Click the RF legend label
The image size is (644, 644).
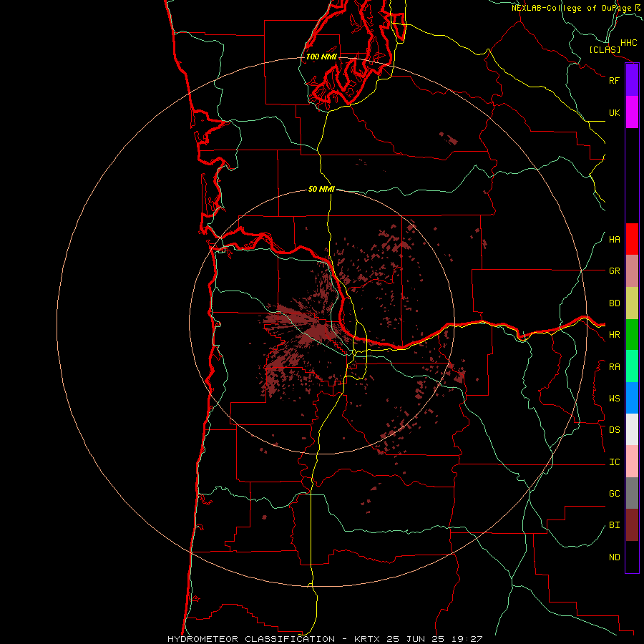[614, 80]
